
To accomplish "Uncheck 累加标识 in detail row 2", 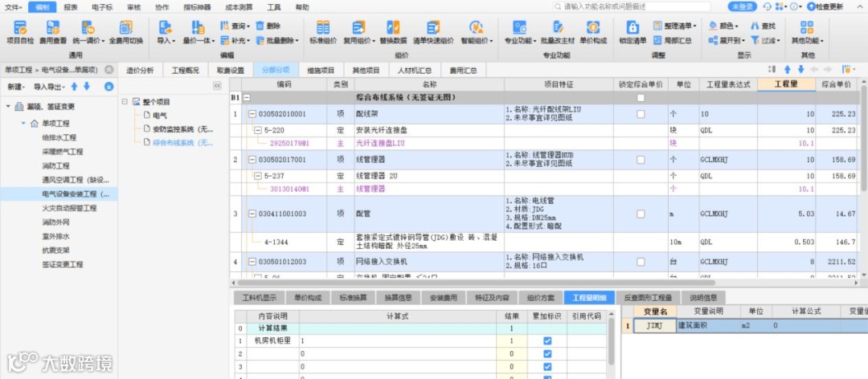I will point(547,353).
